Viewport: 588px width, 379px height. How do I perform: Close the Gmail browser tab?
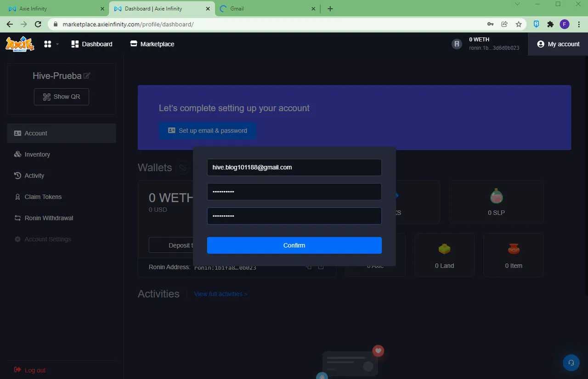tap(313, 9)
